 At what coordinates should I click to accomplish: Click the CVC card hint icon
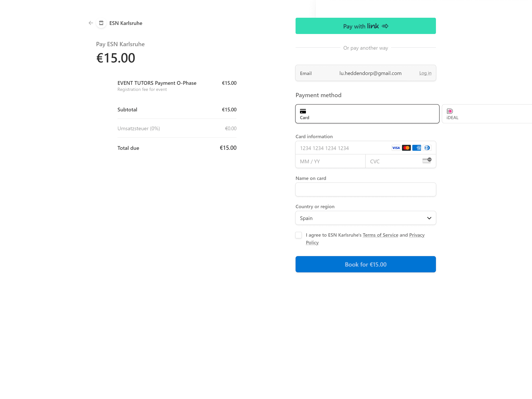tap(427, 161)
